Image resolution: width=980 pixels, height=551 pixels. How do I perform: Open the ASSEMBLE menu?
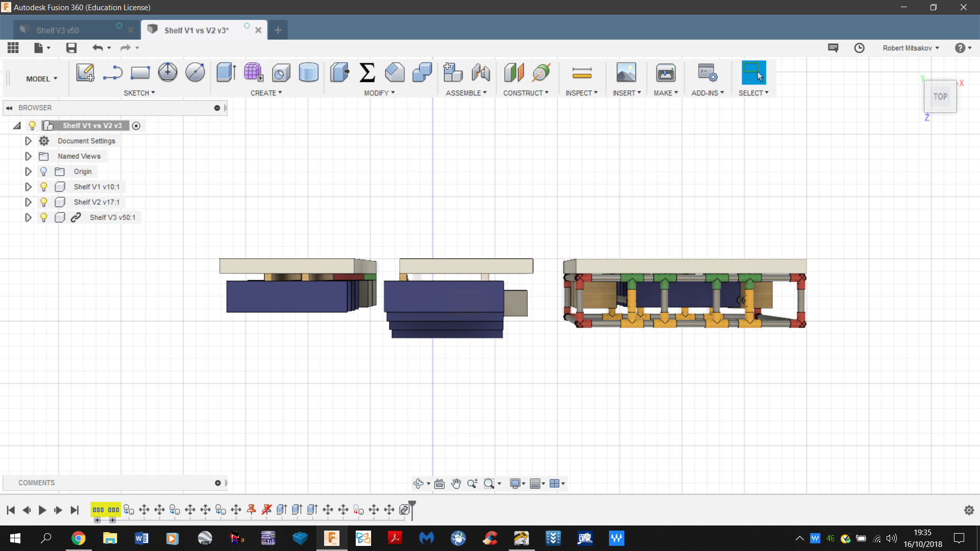click(x=466, y=93)
